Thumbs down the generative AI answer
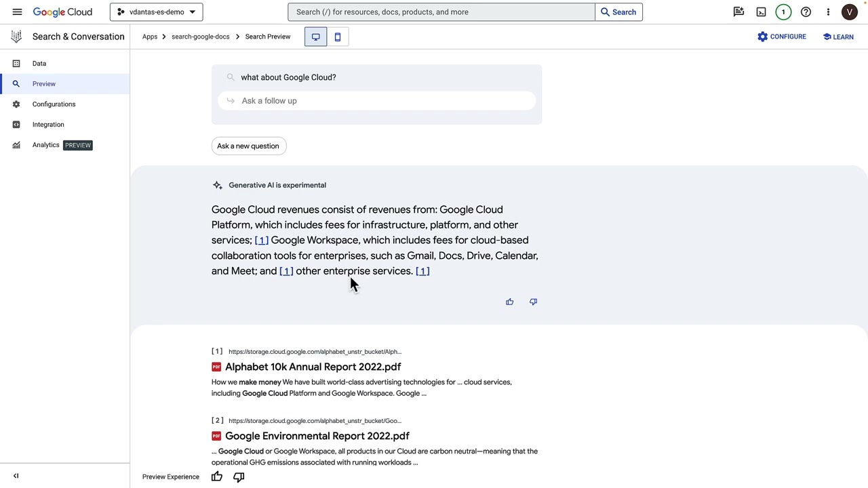This screenshot has width=868, height=488. (533, 302)
